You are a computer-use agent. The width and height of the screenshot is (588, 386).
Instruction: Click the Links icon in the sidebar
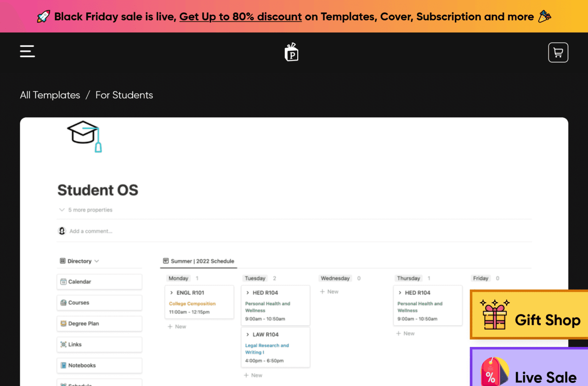tap(65, 344)
